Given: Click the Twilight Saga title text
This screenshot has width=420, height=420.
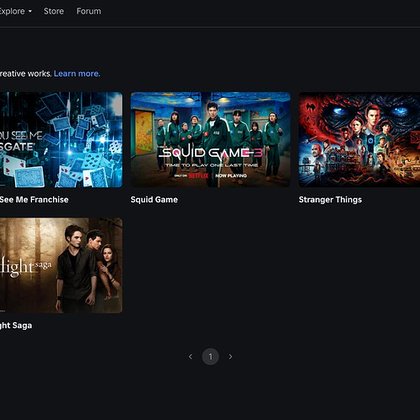Looking at the screenshot, I should (16, 325).
